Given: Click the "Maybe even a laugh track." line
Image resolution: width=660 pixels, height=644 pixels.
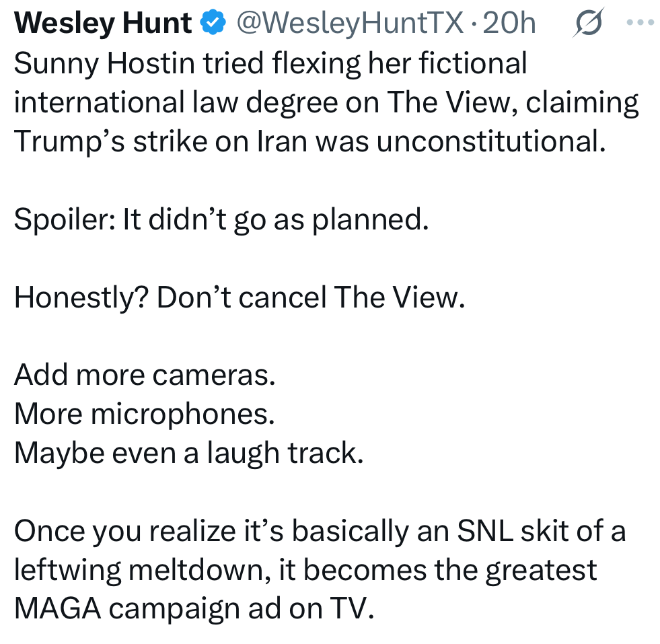Looking at the screenshot, I should (x=189, y=453).
